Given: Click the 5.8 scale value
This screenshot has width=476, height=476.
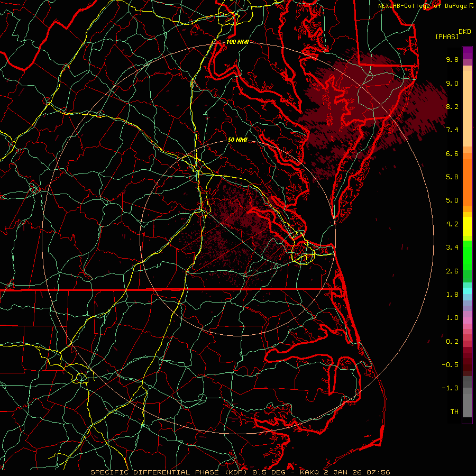Looking at the screenshot, I should 452,177.
